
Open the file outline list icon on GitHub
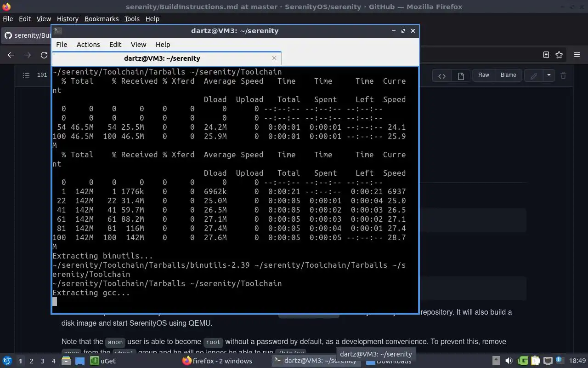coord(26,75)
